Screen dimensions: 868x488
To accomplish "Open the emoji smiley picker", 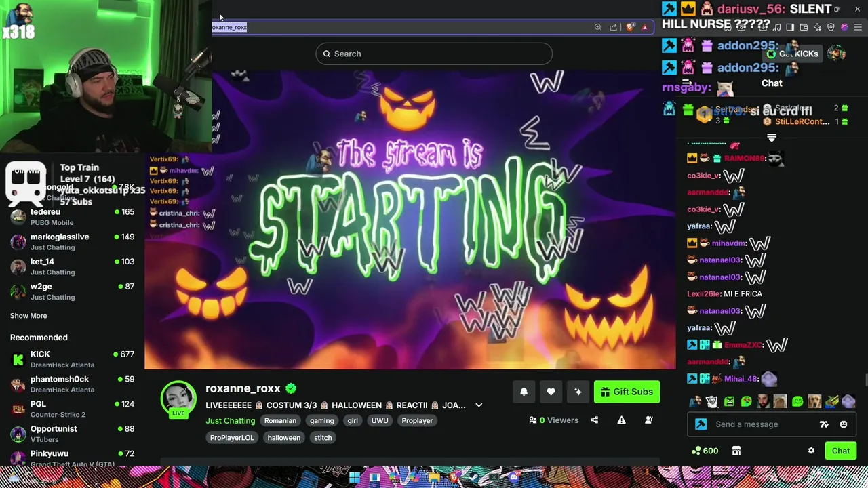I will pos(844,424).
